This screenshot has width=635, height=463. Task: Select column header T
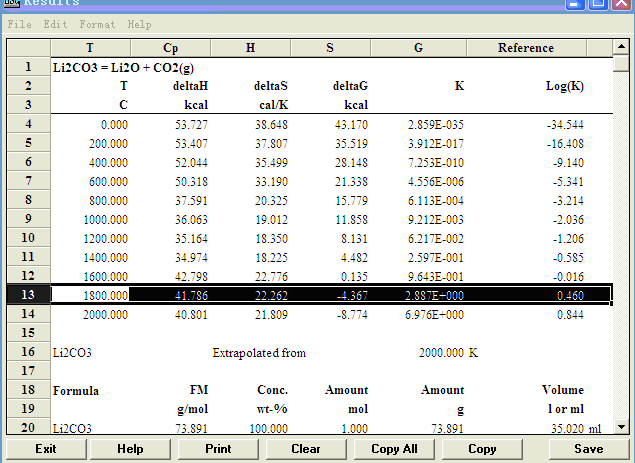click(x=90, y=48)
